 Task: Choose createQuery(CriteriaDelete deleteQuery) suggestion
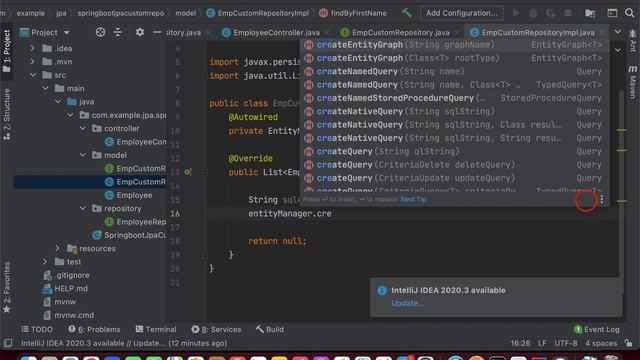[454, 165]
